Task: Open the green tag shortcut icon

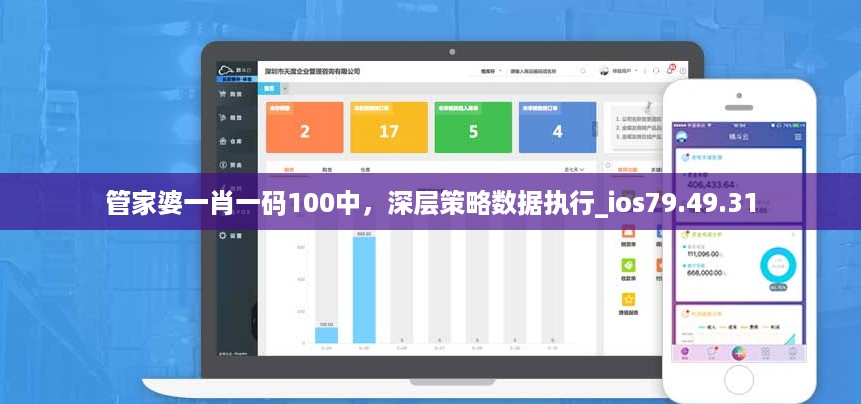Action: click(x=629, y=265)
